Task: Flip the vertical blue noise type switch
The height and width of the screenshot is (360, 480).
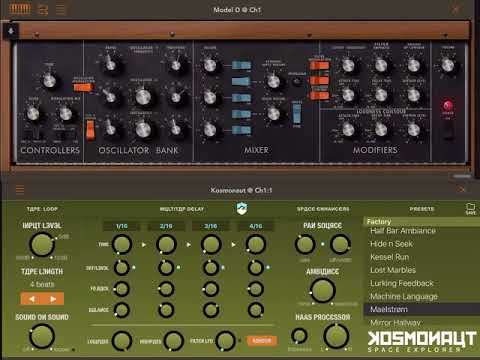Action: coord(296,114)
